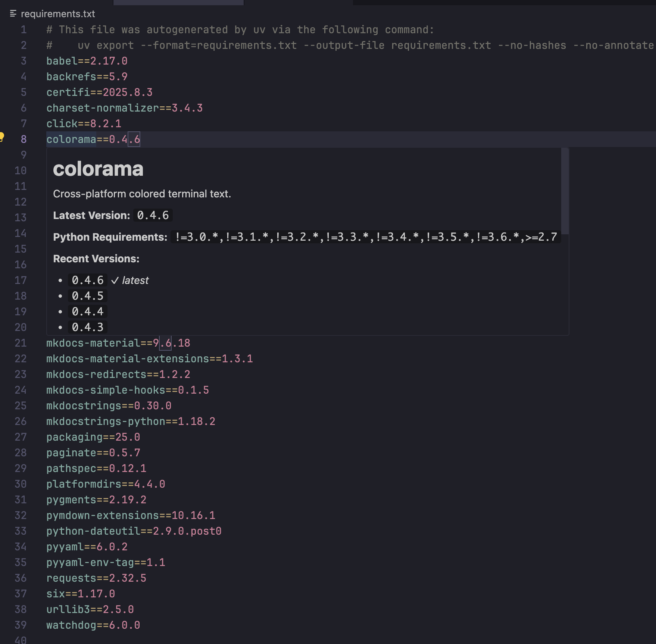This screenshot has width=656, height=644.
Task: Click the autogenerated comment on line 1
Action: tap(240, 29)
